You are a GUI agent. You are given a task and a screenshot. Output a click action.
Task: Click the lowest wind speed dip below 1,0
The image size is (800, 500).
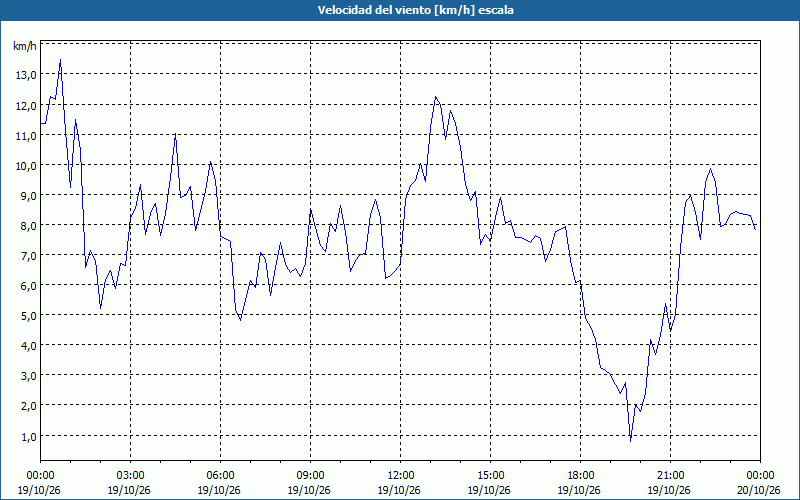pos(631,440)
